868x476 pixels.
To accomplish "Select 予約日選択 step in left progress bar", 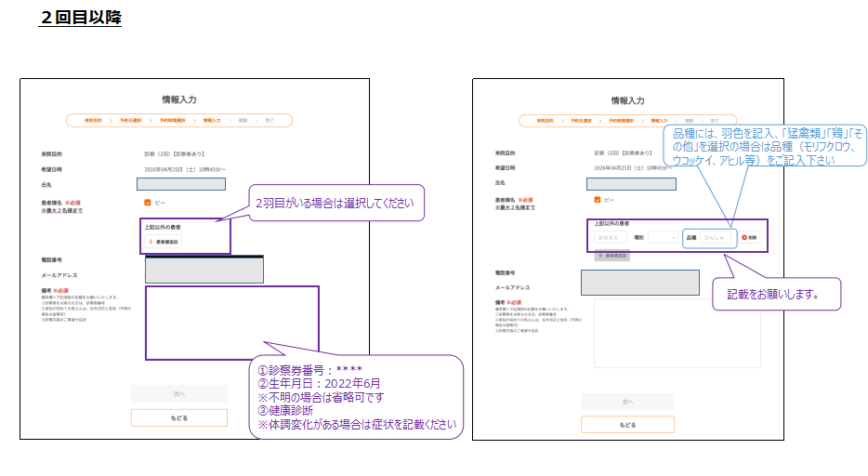I will [131, 121].
